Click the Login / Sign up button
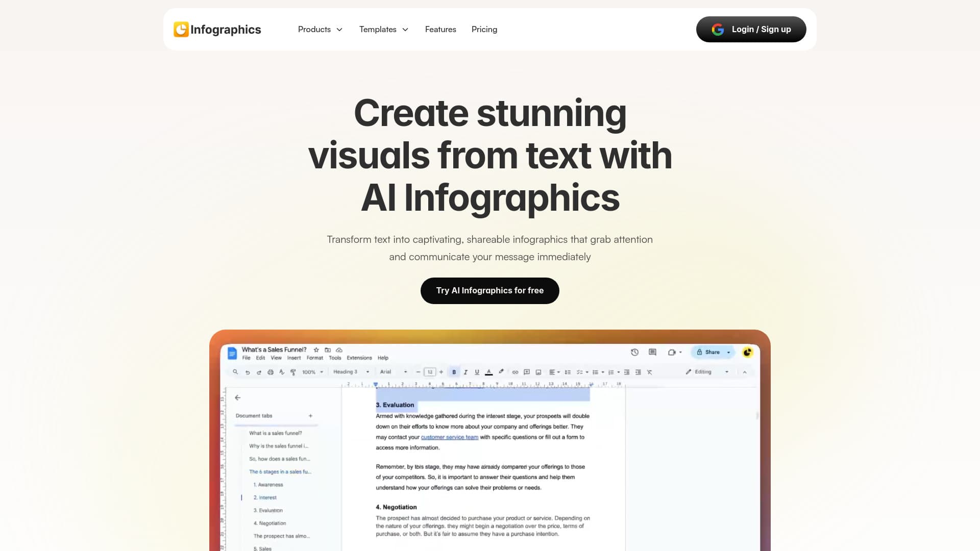The height and width of the screenshot is (551, 980). point(751,29)
